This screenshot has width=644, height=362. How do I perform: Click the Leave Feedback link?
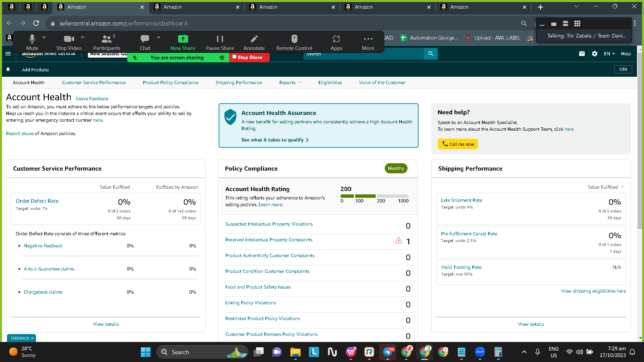point(92,99)
